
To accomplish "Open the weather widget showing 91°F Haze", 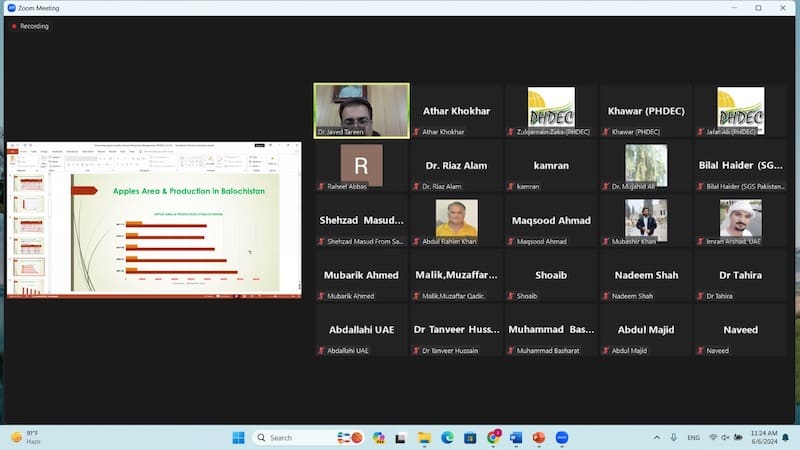I will click(30, 437).
